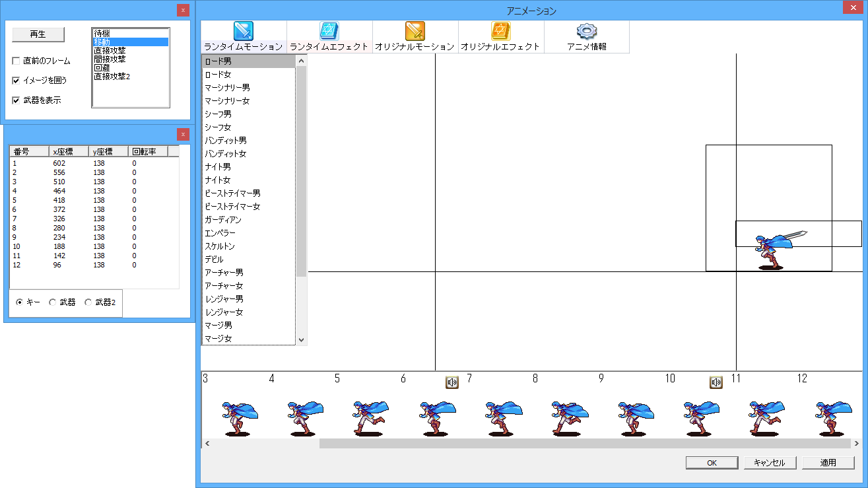The image size is (868, 488).
Task: Click the sound icon beside frame 7
Action: pos(452,382)
